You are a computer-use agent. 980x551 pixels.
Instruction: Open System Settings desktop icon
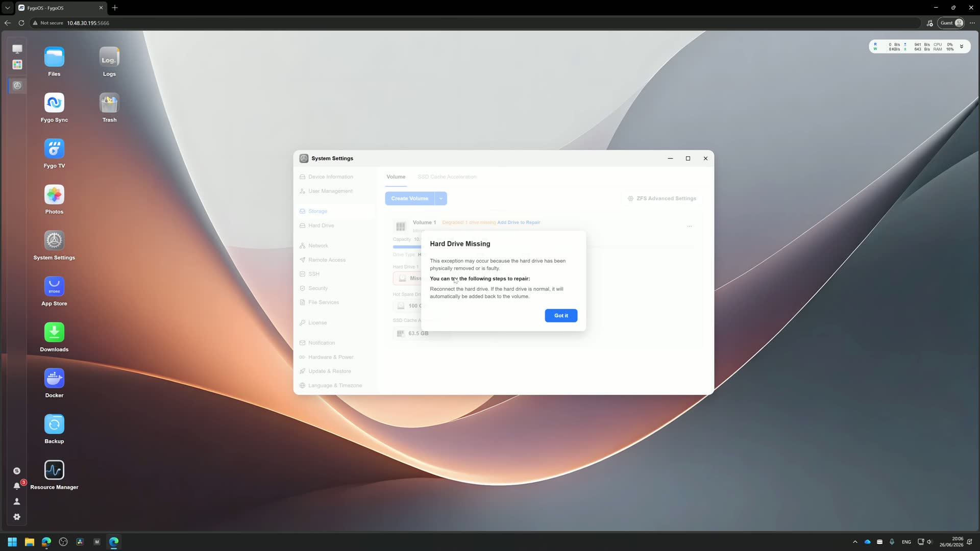(x=54, y=241)
